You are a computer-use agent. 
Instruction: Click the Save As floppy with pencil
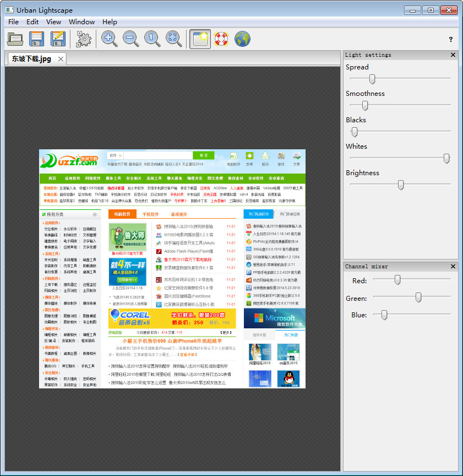[x=58, y=39]
